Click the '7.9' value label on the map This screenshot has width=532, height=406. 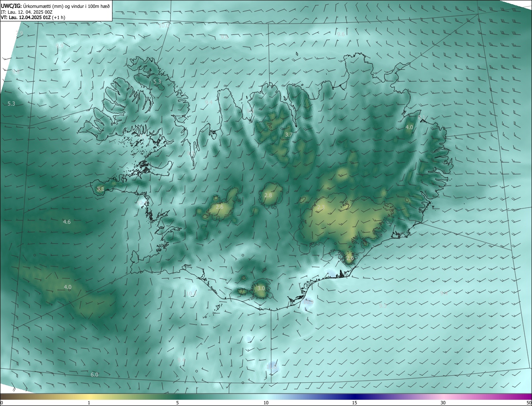pyautogui.click(x=19, y=33)
